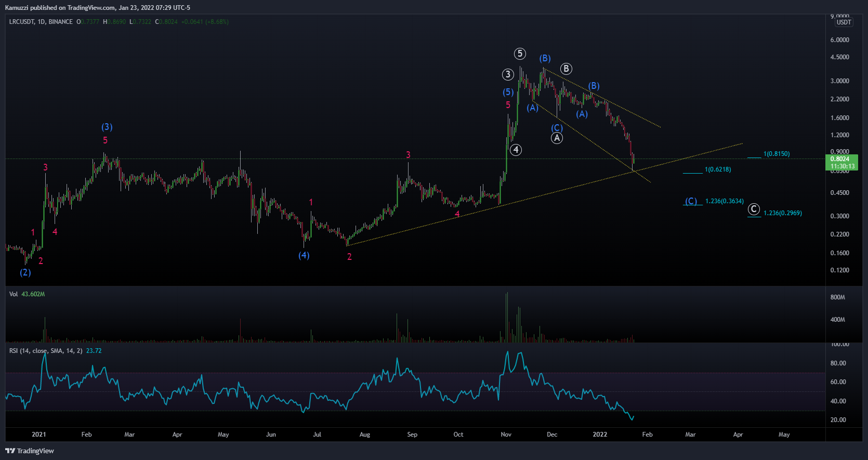868x460 pixels.
Task: Click the Fibonacci label 1(0.8150)
Action: tap(777, 154)
